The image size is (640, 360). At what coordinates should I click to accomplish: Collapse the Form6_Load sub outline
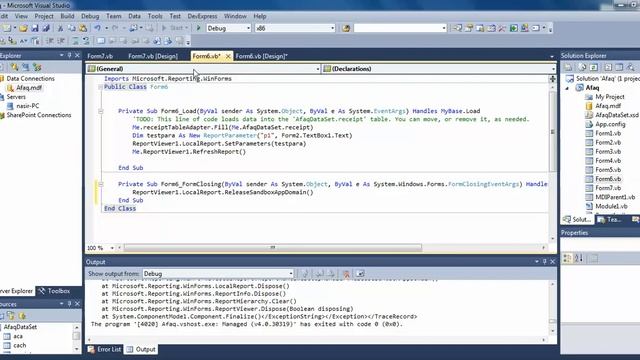coord(101,111)
